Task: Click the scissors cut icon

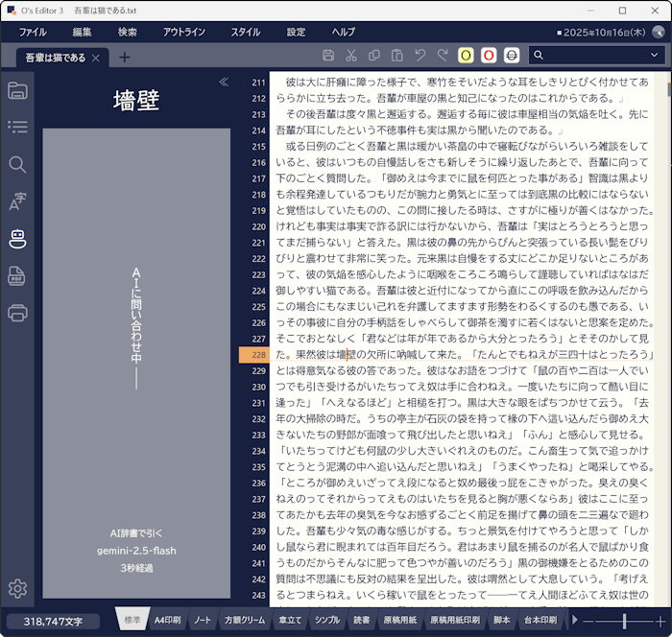Action: (351, 57)
